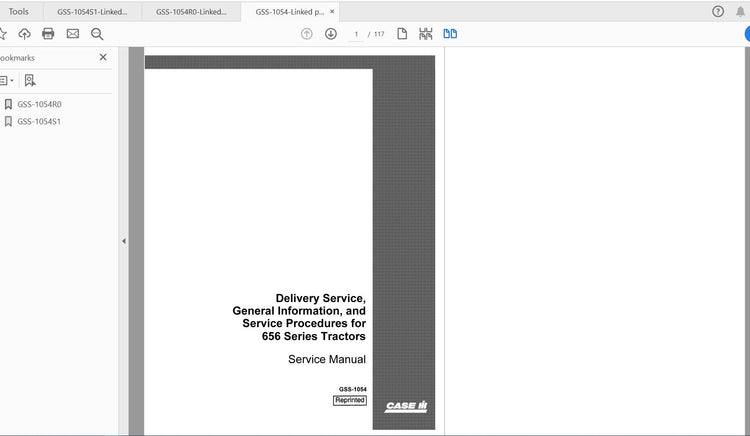The image size is (750, 436).
Task: Select the GSS-1054-Linked document tab
Action: (x=290, y=12)
